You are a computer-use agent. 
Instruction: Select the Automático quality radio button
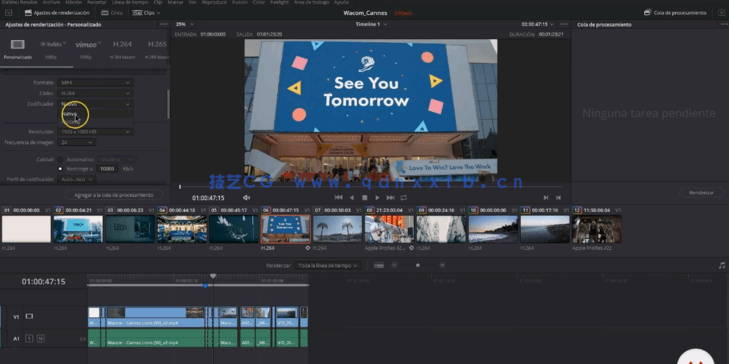pyautogui.click(x=60, y=159)
